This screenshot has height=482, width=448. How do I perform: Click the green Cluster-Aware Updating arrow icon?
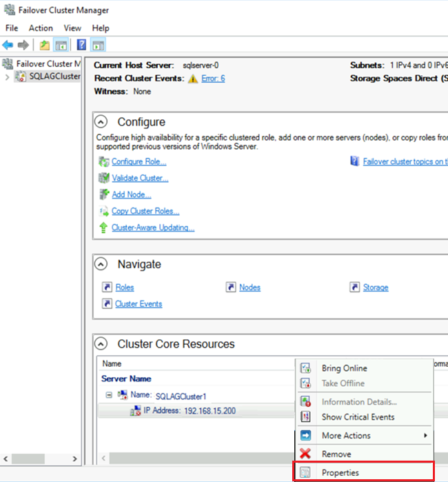point(103,228)
